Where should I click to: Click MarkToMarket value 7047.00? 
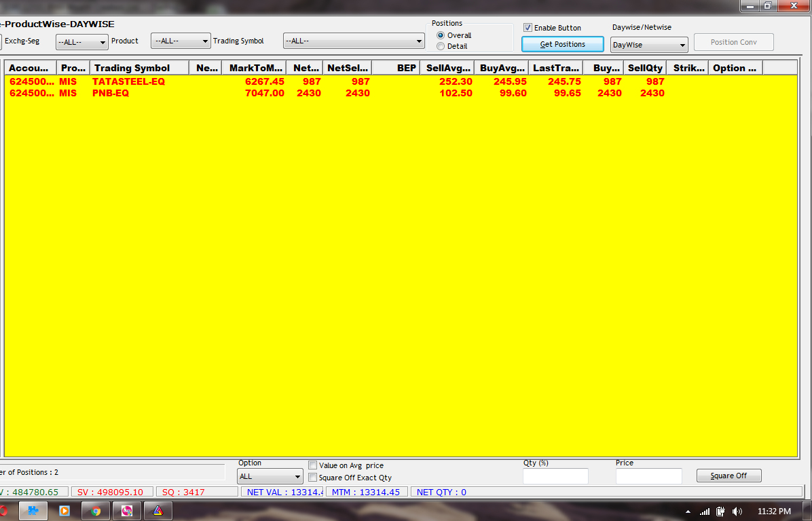pyautogui.click(x=265, y=93)
